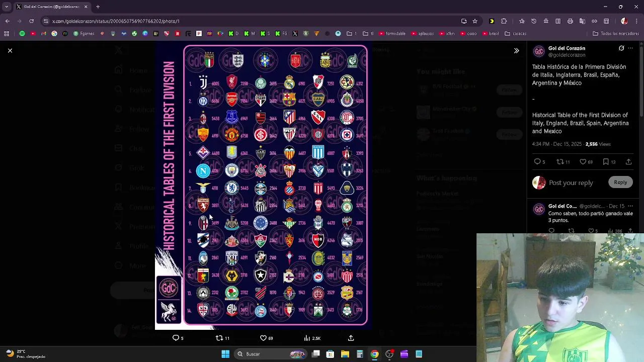The width and height of the screenshot is (644, 362).
Task: View analytics icon showing 2.5K
Action: tap(312, 338)
